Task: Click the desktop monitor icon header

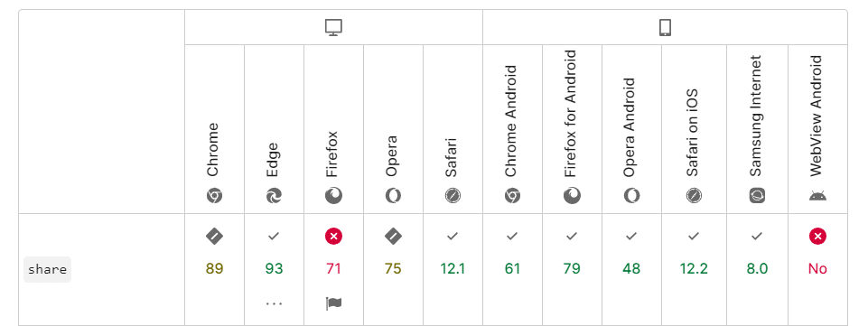Action: tap(334, 28)
